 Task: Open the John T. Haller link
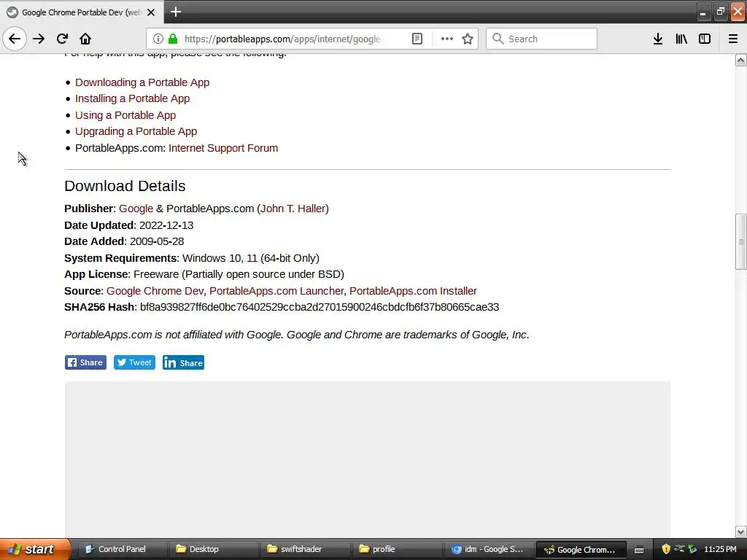[x=293, y=209]
